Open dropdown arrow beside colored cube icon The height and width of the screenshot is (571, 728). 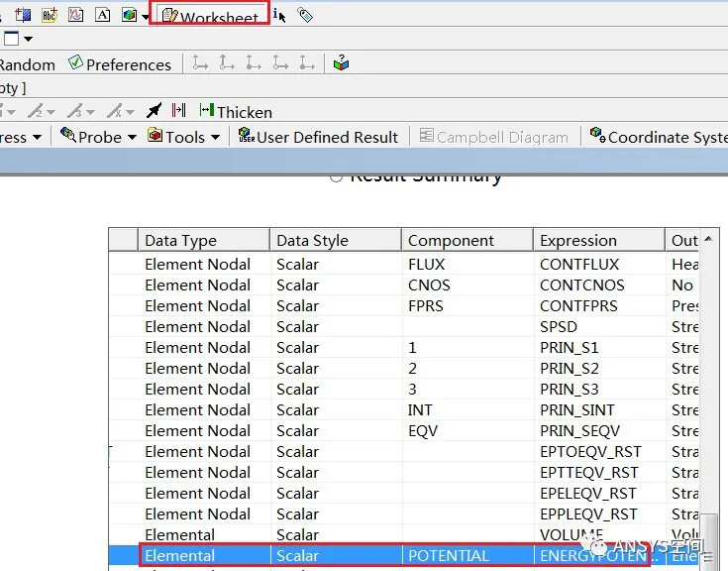tap(147, 16)
